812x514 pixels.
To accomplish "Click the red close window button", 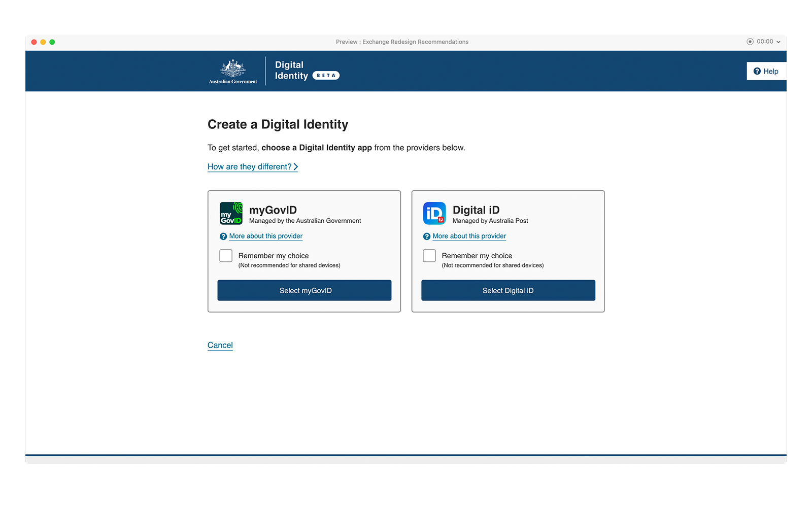I will point(34,42).
